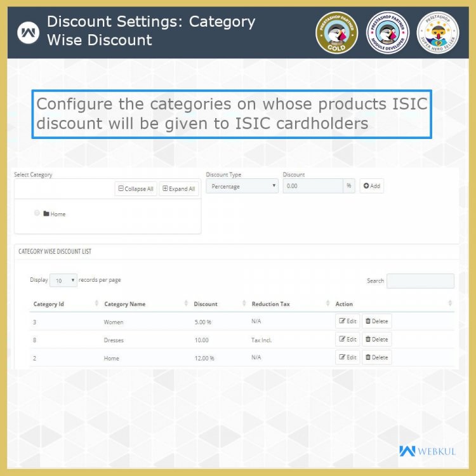Click the Home label in category tree
Image resolution: width=476 pixels, height=476 pixels.
[58, 214]
